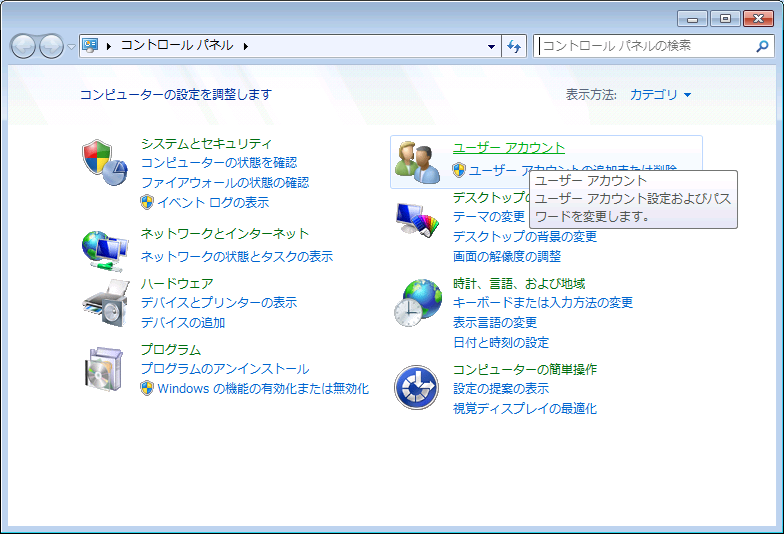Open プログラム category link
This screenshot has width=784, height=534.
pos(170,350)
